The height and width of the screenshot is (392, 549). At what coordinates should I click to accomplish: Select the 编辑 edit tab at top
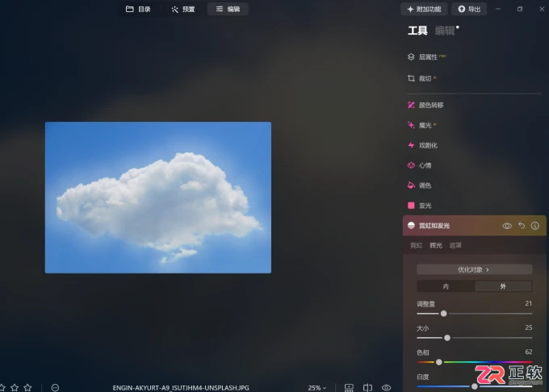(x=228, y=9)
